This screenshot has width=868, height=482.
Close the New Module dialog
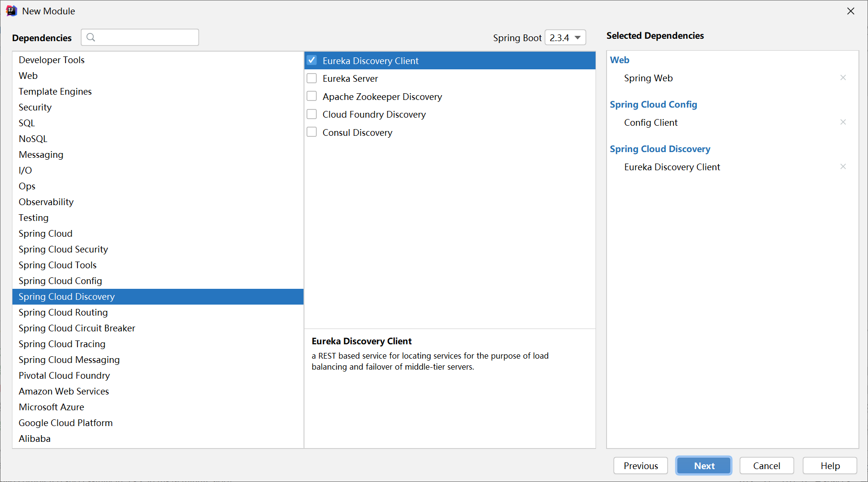coord(851,11)
